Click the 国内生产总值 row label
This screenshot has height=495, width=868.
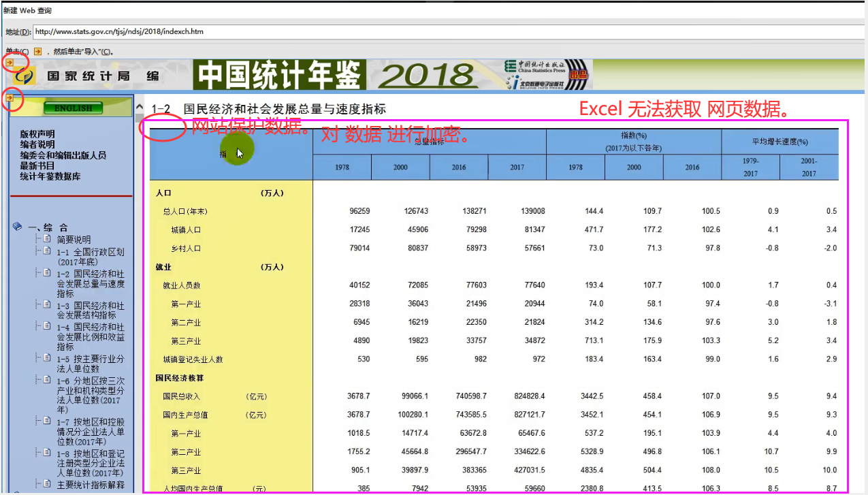click(185, 415)
